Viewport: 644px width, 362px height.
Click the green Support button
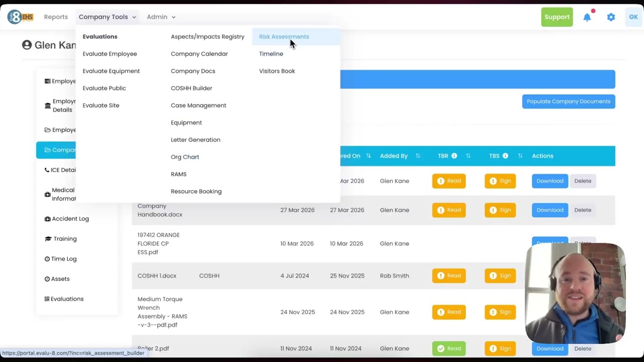pos(557,17)
